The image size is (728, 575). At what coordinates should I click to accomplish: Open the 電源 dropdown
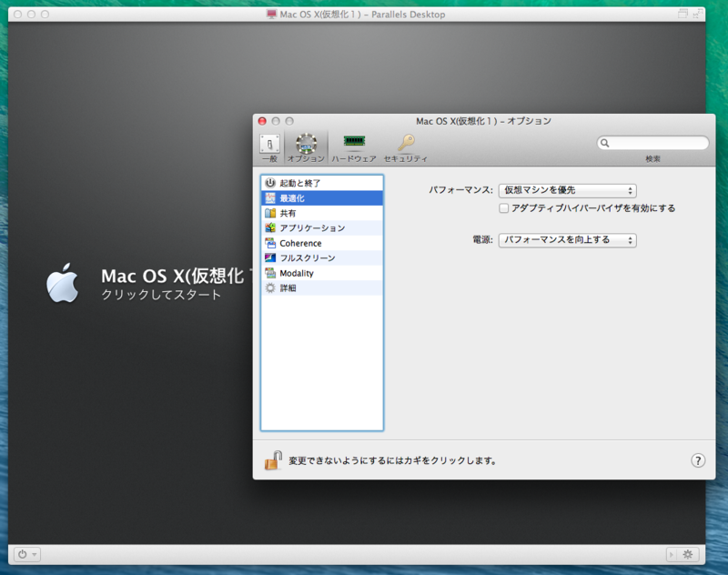(567, 240)
